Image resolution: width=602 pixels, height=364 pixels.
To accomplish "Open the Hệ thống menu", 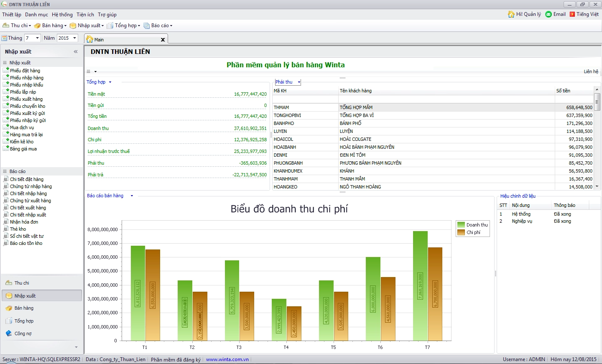I will (x=62, y=15).
